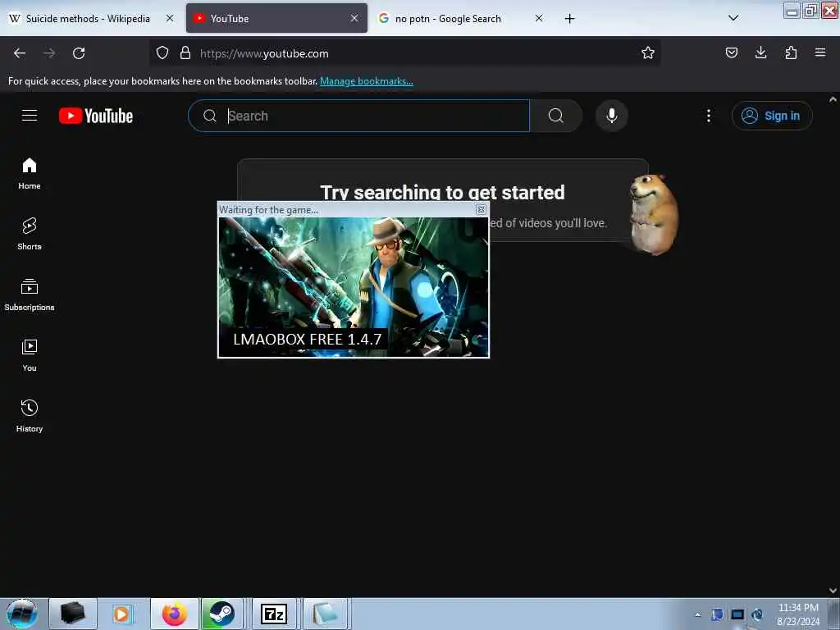Click the hamster desktop pet
Image resolution: width=840 pixels, height=630 pixels.
coord(654,214)
